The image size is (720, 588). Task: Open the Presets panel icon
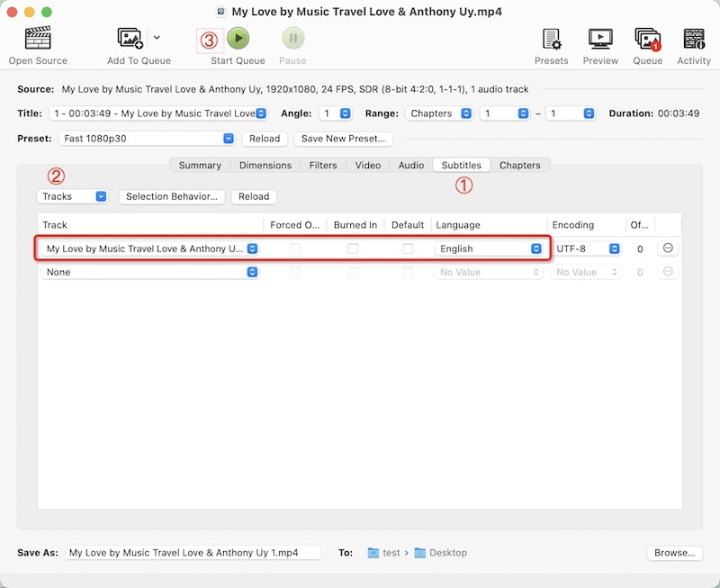(x=551, y=39)
